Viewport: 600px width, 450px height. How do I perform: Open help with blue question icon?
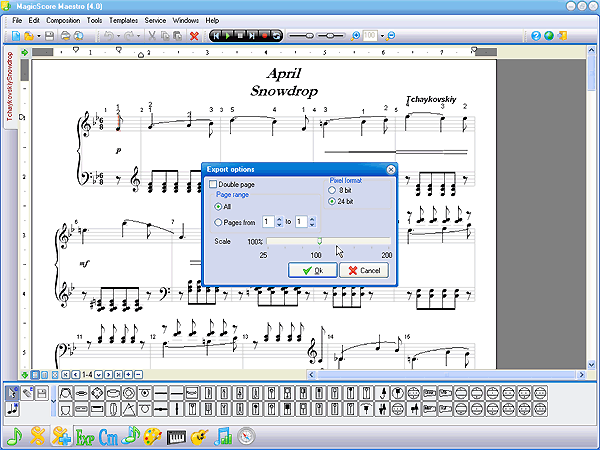536,36
